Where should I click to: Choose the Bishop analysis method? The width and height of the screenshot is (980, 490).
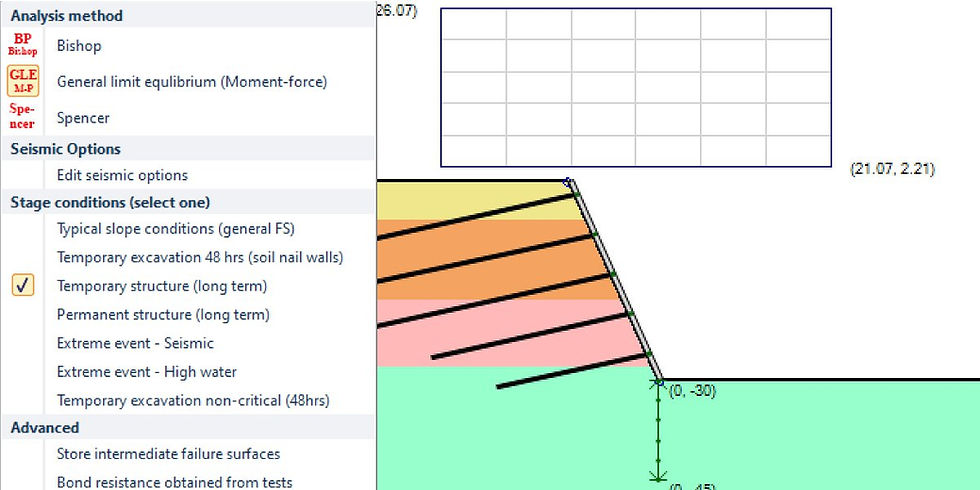79,46
